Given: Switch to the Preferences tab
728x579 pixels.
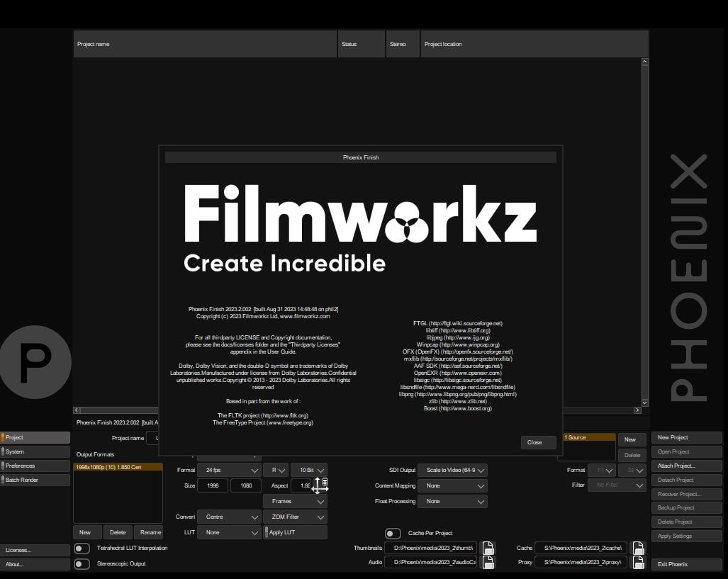Looking at the screenshot, I should click(x=35, y=466).
